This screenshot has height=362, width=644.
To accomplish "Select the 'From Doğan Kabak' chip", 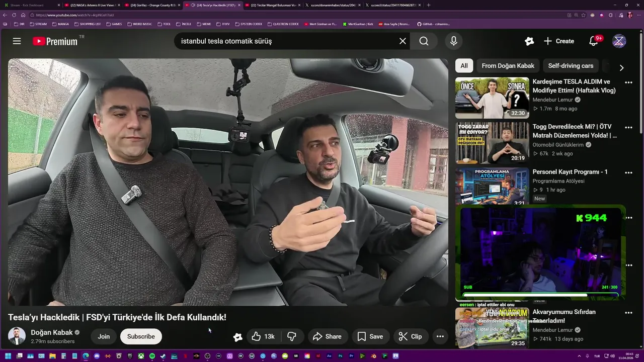I will (x=508, y=66).
